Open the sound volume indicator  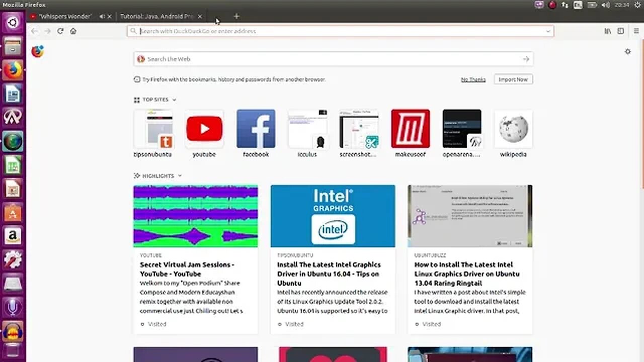pos(605,5)
